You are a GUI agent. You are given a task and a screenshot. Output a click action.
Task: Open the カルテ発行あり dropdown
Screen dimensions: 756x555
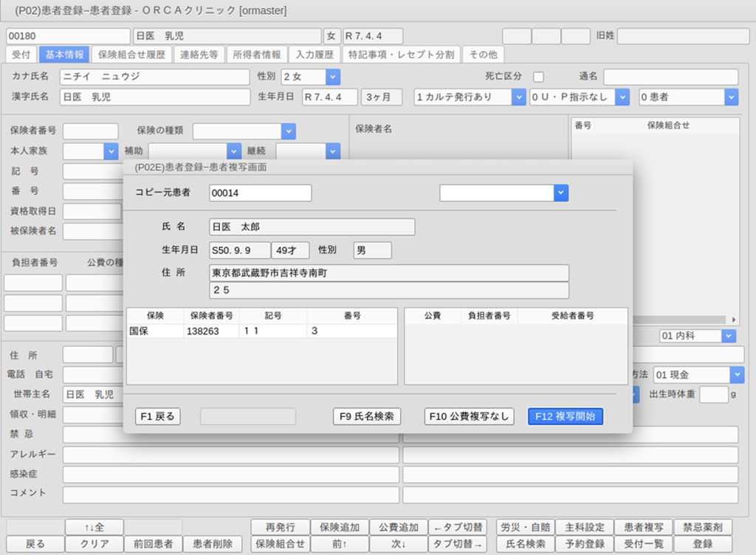click(x=518, y=97)
